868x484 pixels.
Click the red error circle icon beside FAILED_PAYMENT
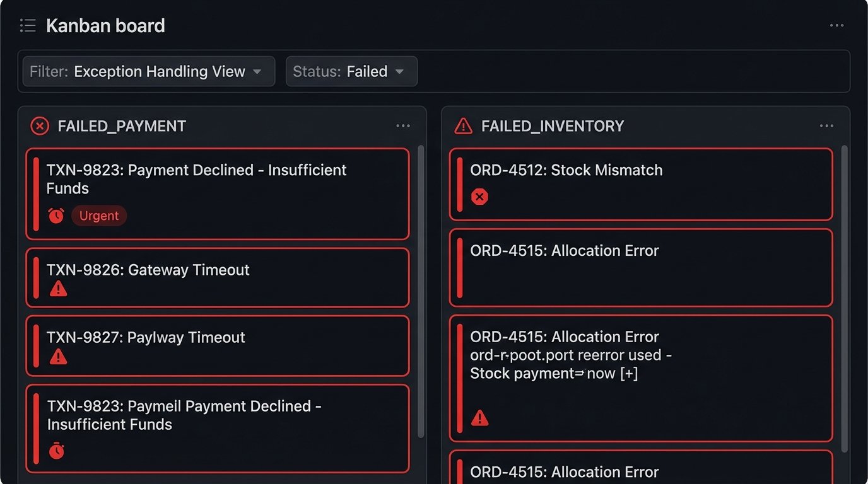39,125
